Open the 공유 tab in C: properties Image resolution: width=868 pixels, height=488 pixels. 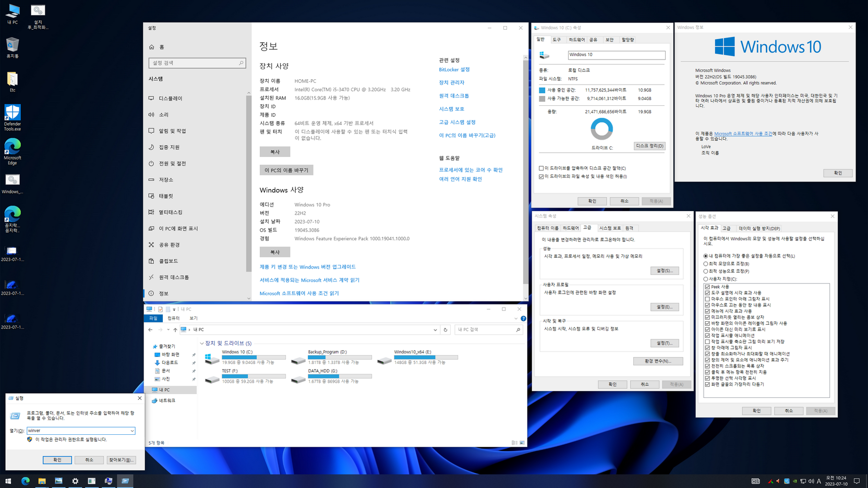click(x=593, y=40)
